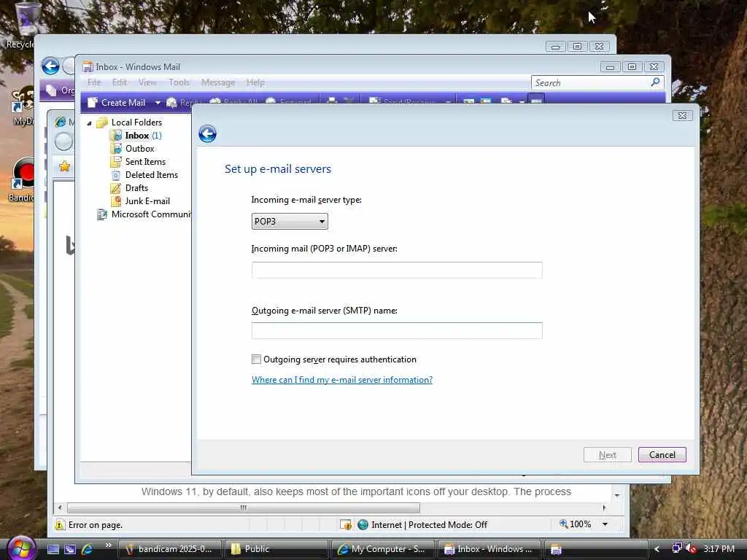The width and height of the screenshot is (747, 560).
Task: Enable Outgoing server requires authentication
Action: coord(256,359)
